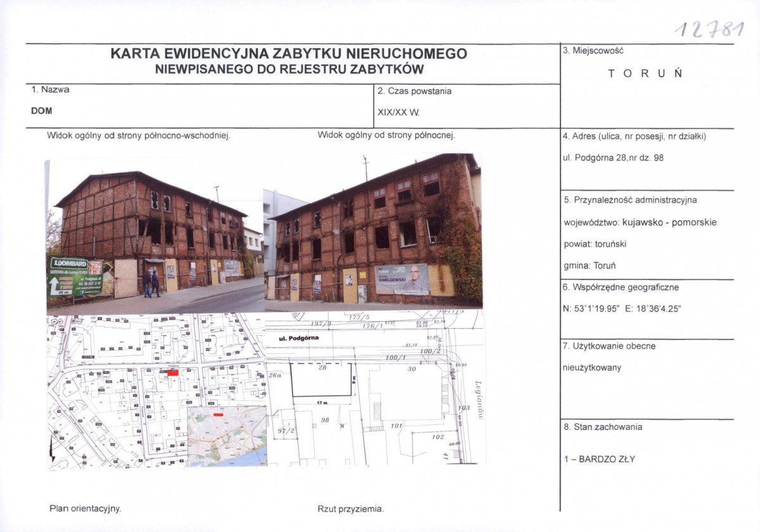Click caption "Widok ogólny od strony północno-wschodniej."
The width and height of the screenshot is (760, 532).
[x=138, y=135]
